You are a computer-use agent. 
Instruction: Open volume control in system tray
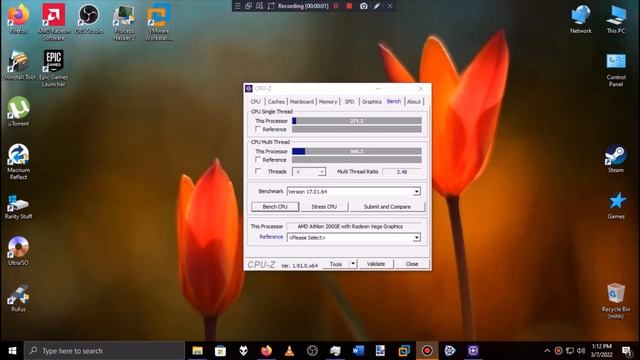(581, 351)
